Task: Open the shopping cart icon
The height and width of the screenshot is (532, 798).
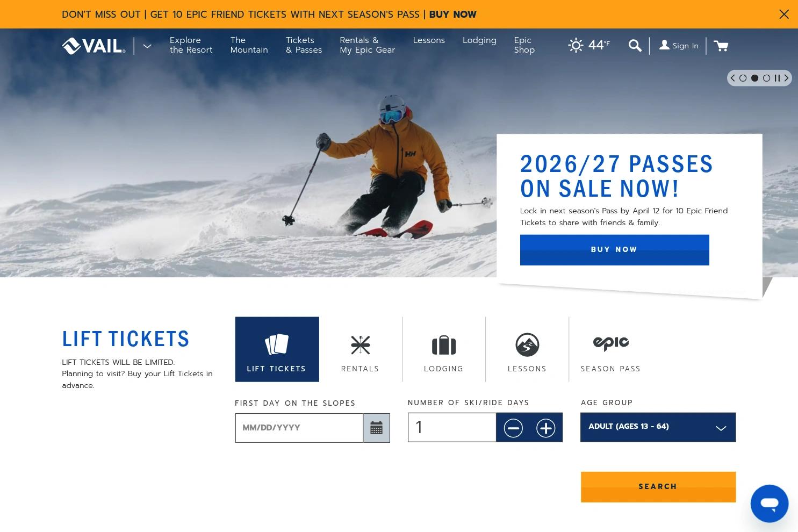Action: [x=721, y=46]
